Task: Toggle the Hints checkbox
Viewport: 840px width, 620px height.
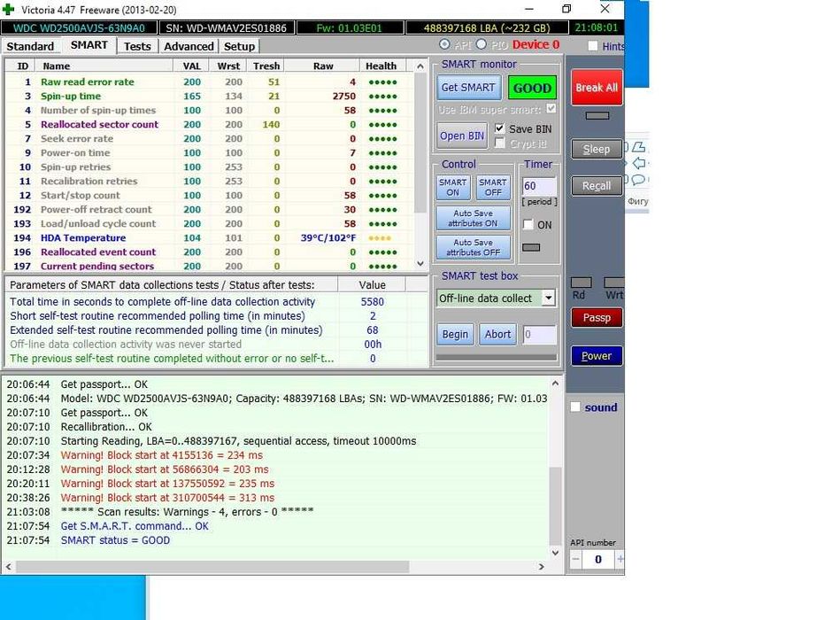Action: click(x=592, y=46)
